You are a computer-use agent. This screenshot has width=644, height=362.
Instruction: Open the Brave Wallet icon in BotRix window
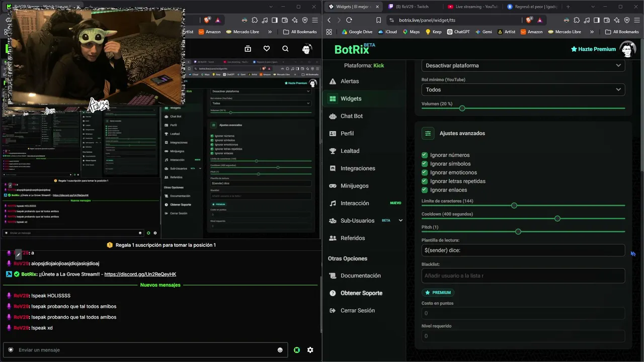607,20
